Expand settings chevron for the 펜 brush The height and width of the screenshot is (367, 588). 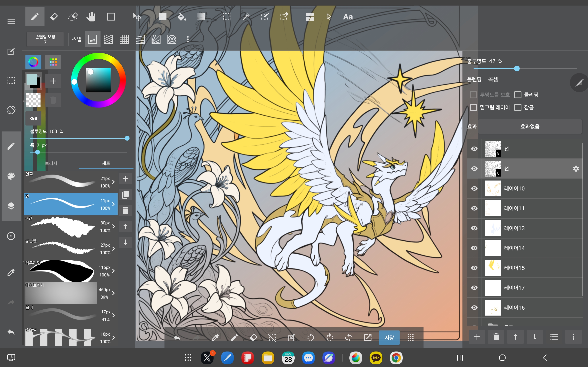(113, 204)
